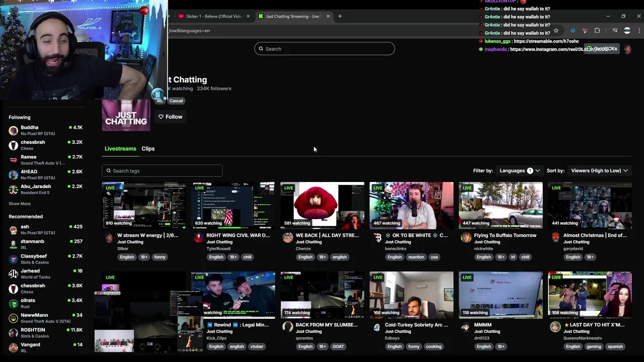Click Queenofdarknesstv channel avatar
This screenshot has width=644, height=362.
click(555, 327)
